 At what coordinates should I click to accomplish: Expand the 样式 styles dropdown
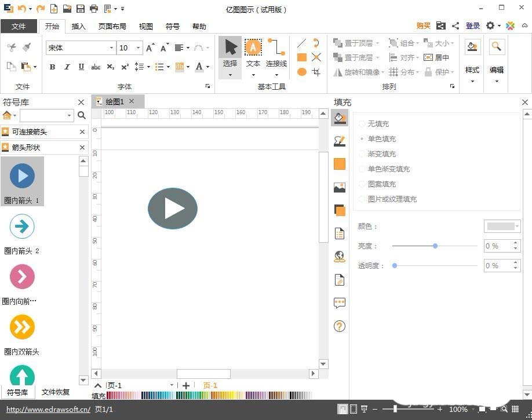coord(472,82)
